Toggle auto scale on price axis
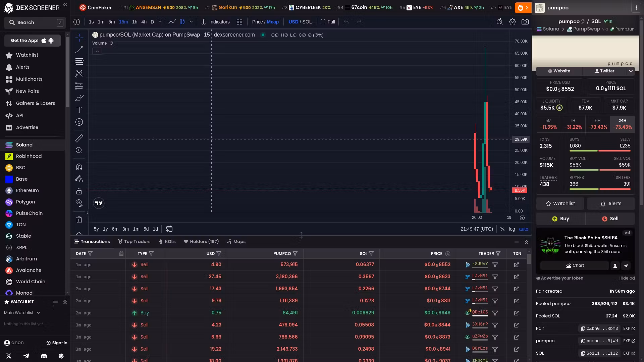The width and height of the screenshot is (644, 362). (x=524, y=229)
